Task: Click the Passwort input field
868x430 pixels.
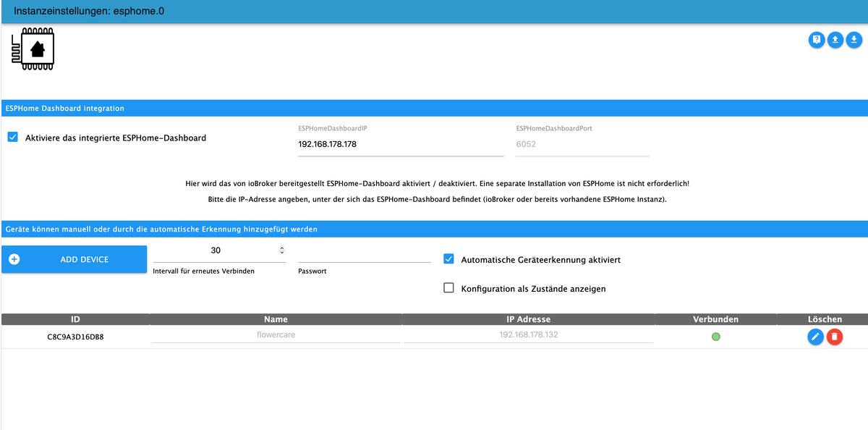Action: (x=365, y=252)
